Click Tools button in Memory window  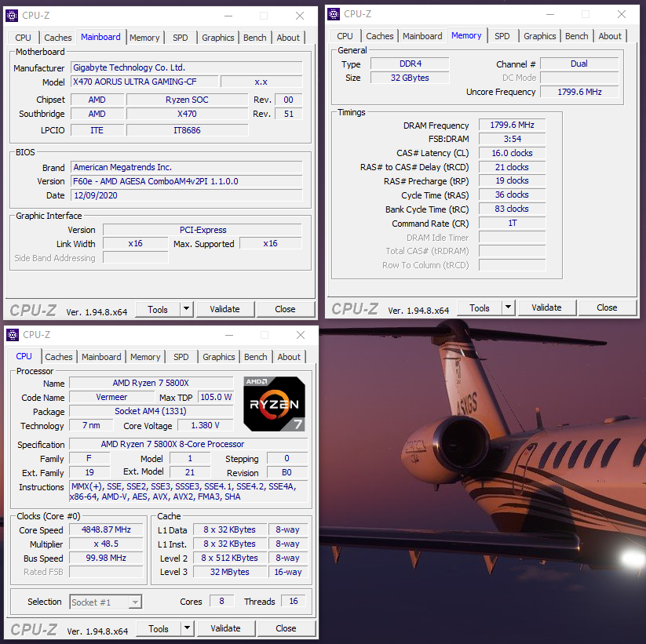[480, 307]
